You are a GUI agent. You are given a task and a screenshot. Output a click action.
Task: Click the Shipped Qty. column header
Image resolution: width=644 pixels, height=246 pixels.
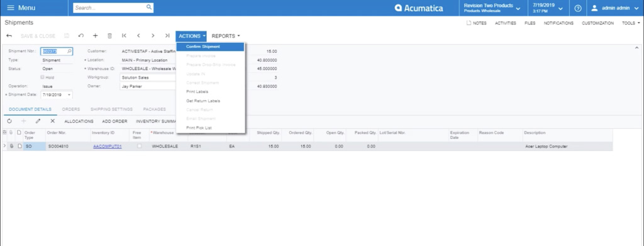[265, 135]
